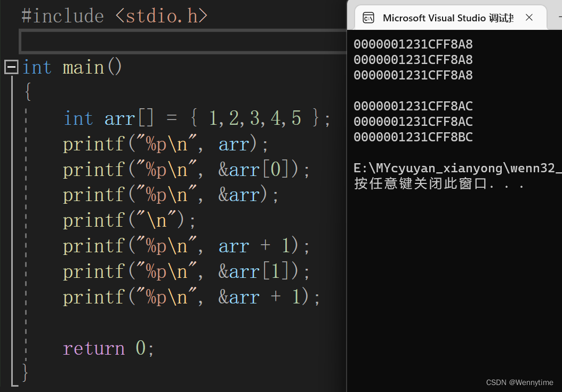Click the console icon in the debug tab

click(x=368, y=18)
